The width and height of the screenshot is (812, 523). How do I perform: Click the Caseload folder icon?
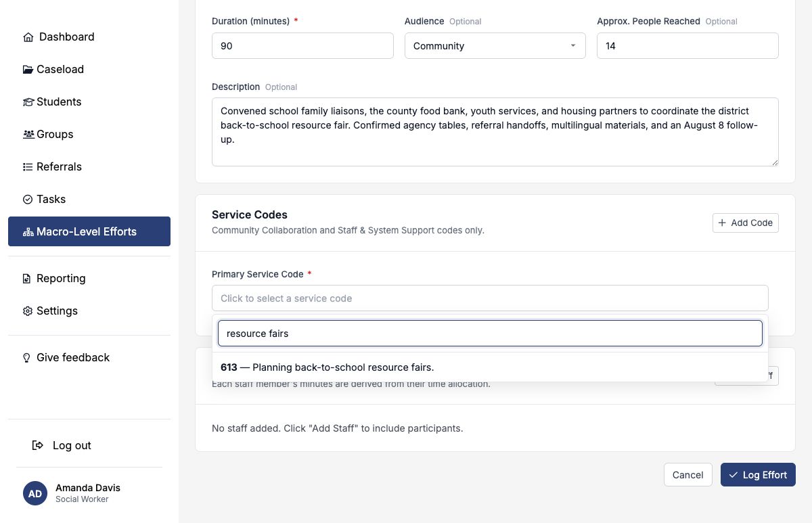(28, 70)
